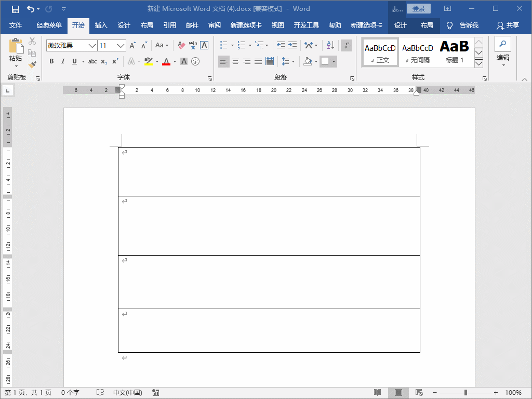Screen dimensions: 532x399
Task: Click inside the first table row
Action: (269, 171)
